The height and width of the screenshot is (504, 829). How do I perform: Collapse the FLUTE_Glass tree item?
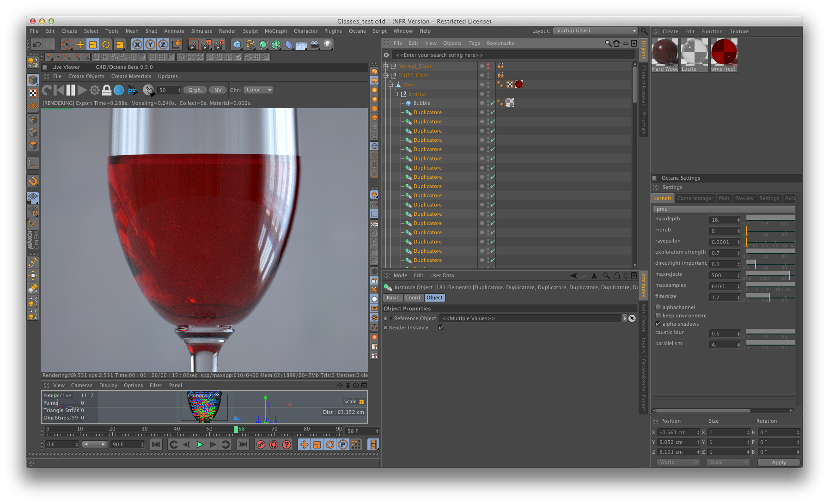click(386, 75)
